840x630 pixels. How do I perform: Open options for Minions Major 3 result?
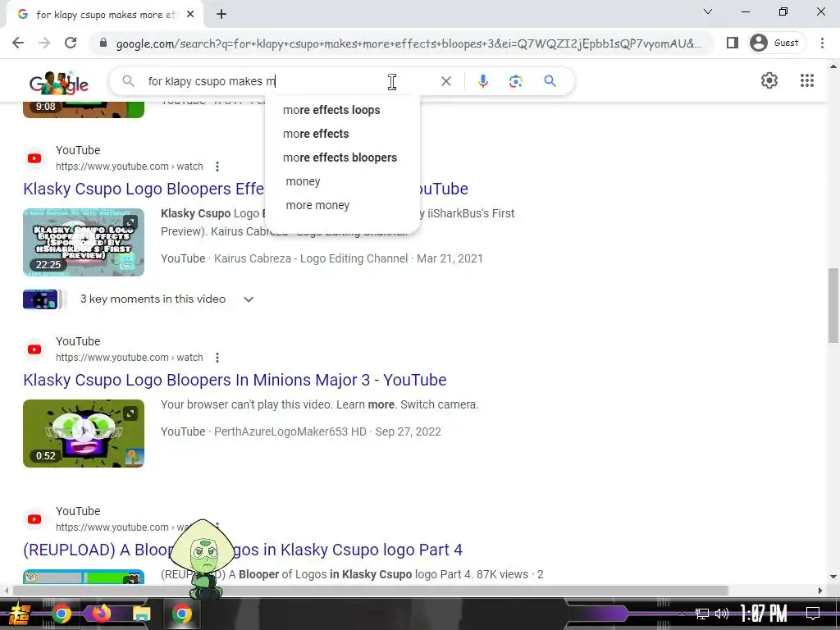click(217, 358)
